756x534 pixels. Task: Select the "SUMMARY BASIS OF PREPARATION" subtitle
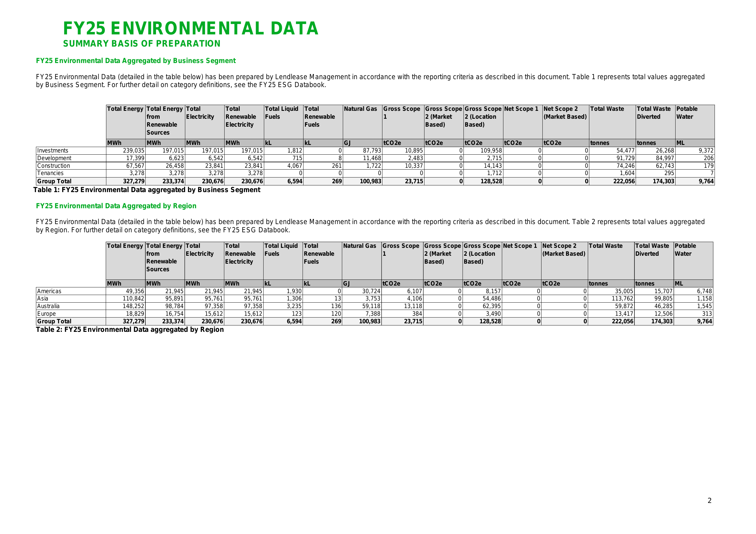click(x=142, y=44)
